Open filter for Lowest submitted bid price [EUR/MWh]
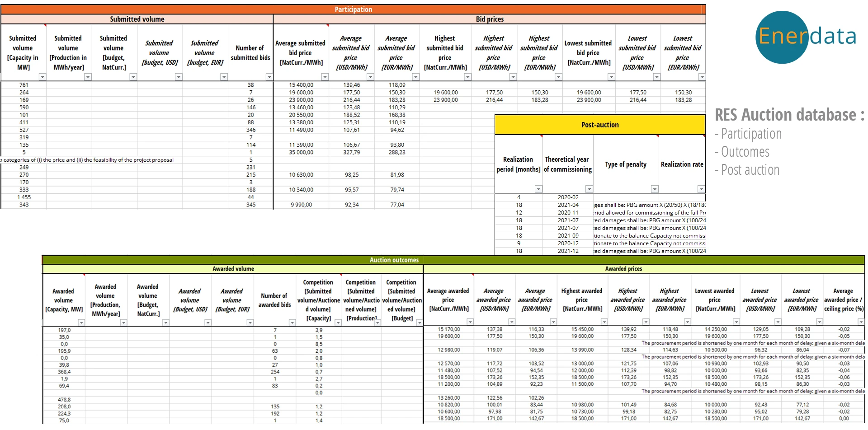This screenshot has width=868, height=430. pos(702,77)
